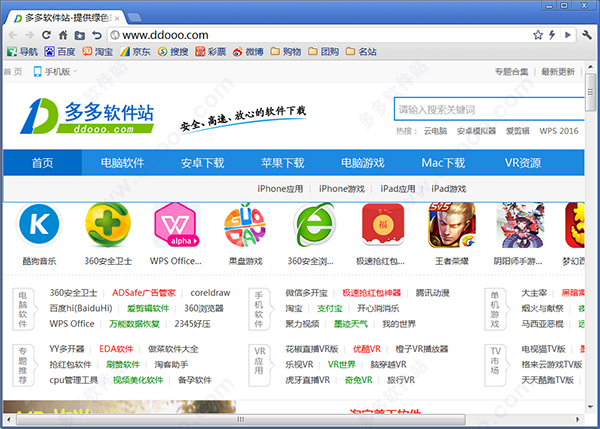This screenshot has width=600, height=429.
Task: Search hot keyword 云电脑
Action: pos(435,131)
